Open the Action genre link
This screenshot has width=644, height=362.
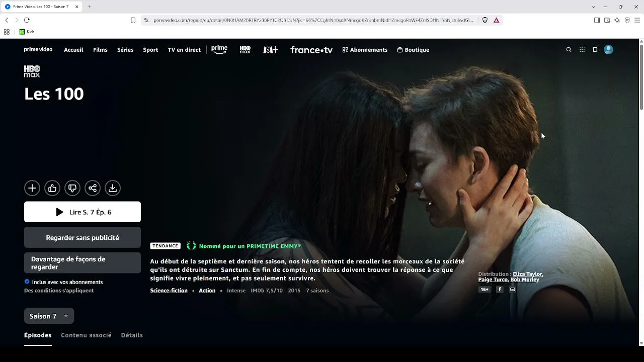pos(207,291)
